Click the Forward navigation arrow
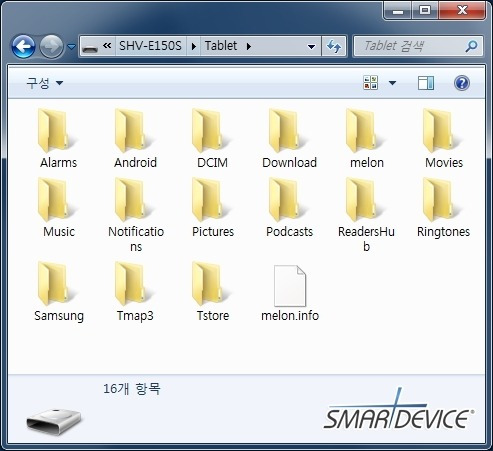 click(x=51, y=46)
